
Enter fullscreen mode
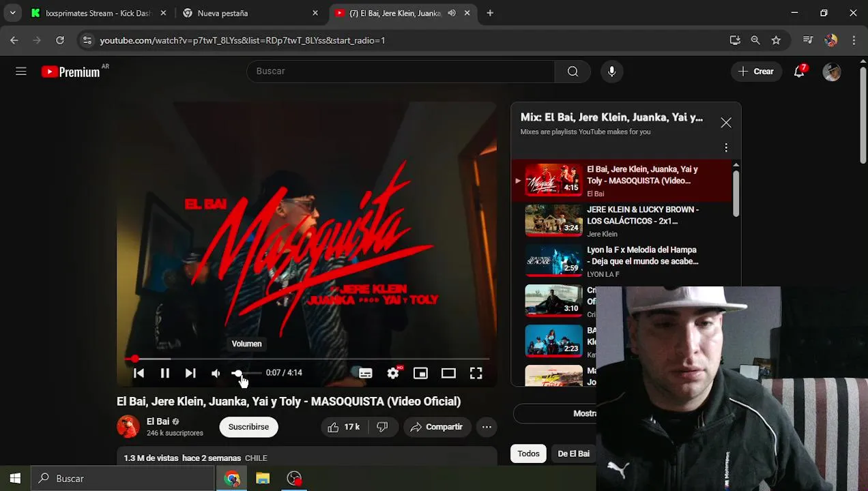[476, 373]
